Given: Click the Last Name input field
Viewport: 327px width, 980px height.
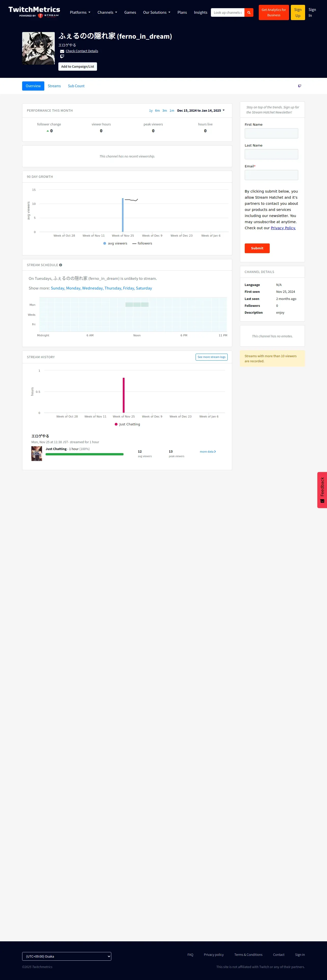Looking at the screenshot, I should coord(271,154).
